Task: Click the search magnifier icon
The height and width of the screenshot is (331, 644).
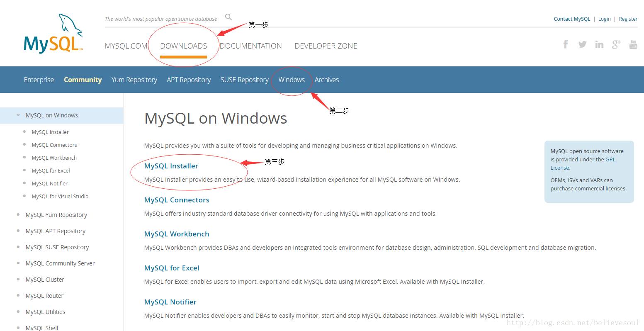Action: 228,17
